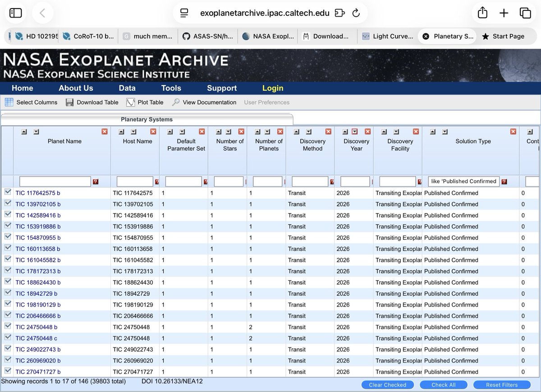Switch to the Planetary Systems tab
Screen dimensions: 541x392
click(x=146, y=119)
